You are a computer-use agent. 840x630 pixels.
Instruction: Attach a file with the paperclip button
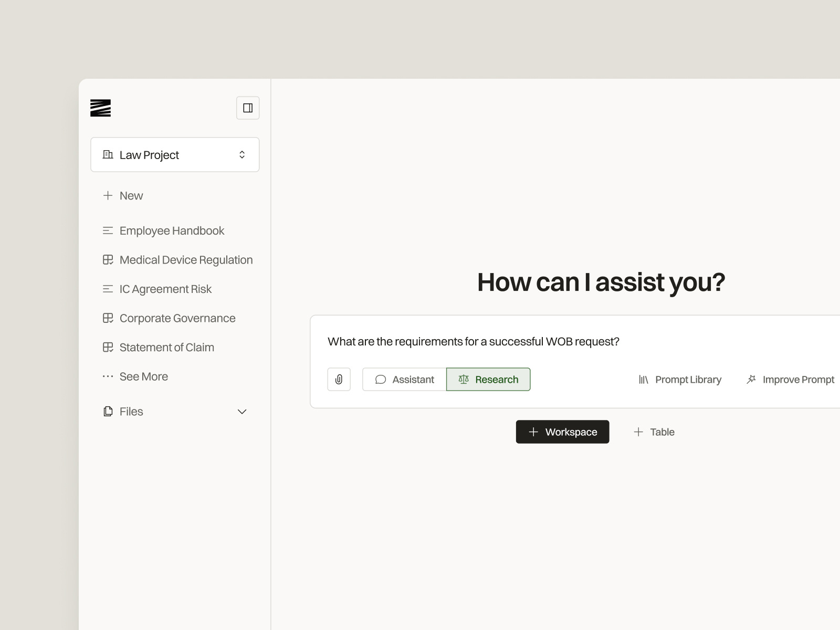339,379
